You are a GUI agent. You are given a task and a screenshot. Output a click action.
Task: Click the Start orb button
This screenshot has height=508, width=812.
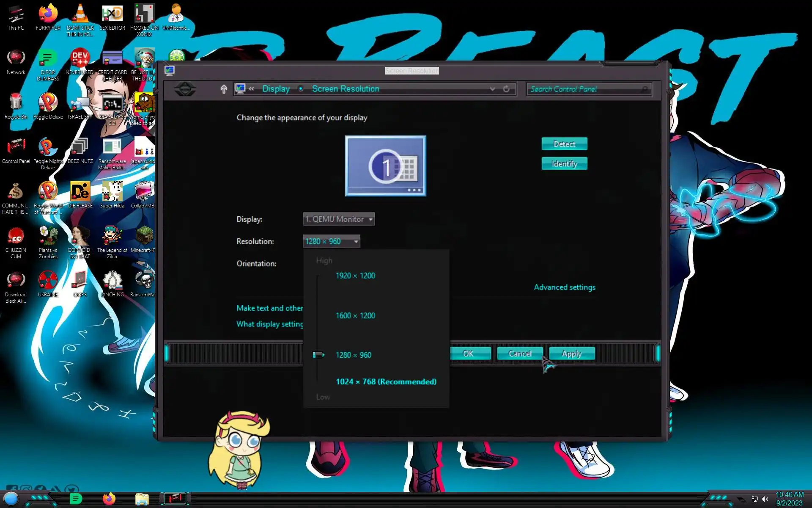11,499
